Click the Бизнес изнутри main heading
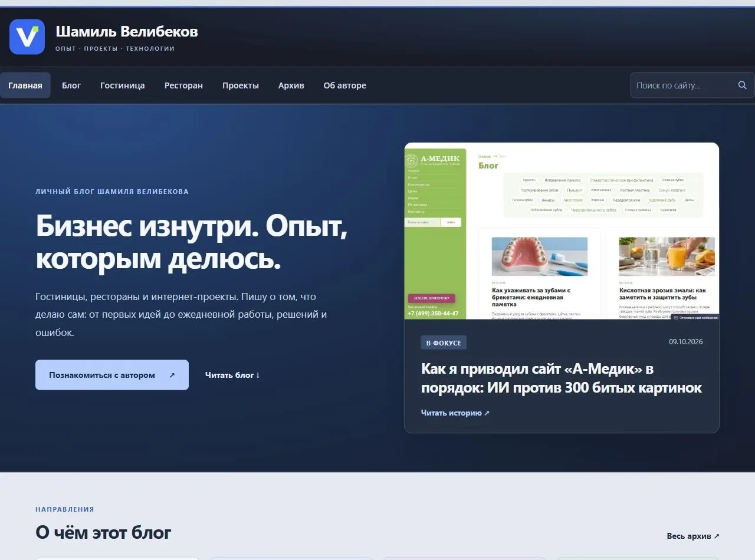755x560 pixels. (x=192, y=242)
